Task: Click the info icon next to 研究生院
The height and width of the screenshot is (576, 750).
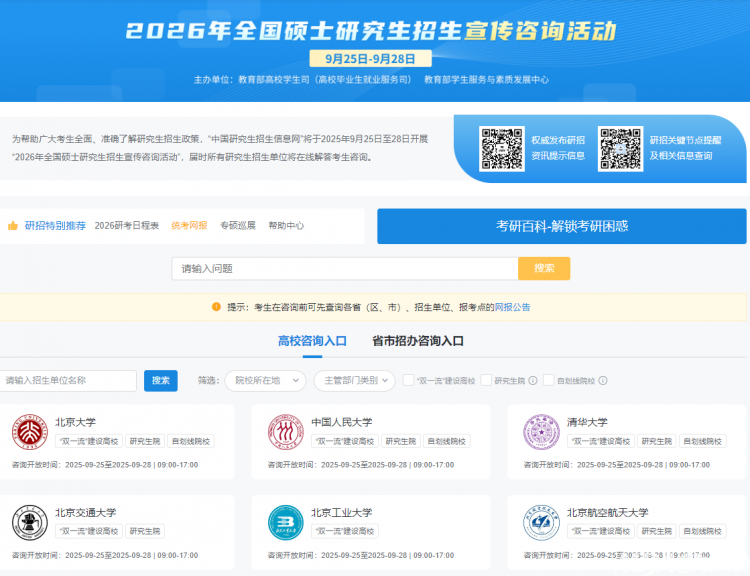Action: pos(533,381)
